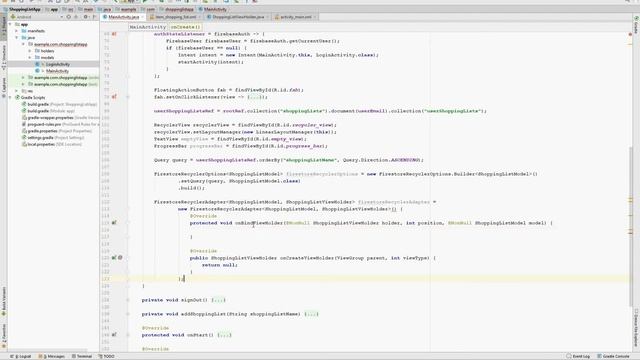
Task: Click the scroll-from-source target icon in Project panel
Action: [x=69, y=17]
